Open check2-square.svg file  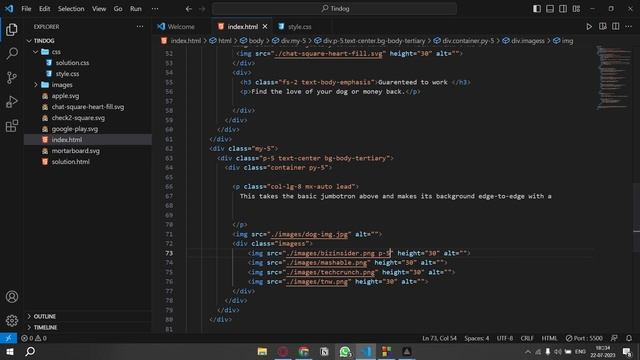tap(78, 118)
